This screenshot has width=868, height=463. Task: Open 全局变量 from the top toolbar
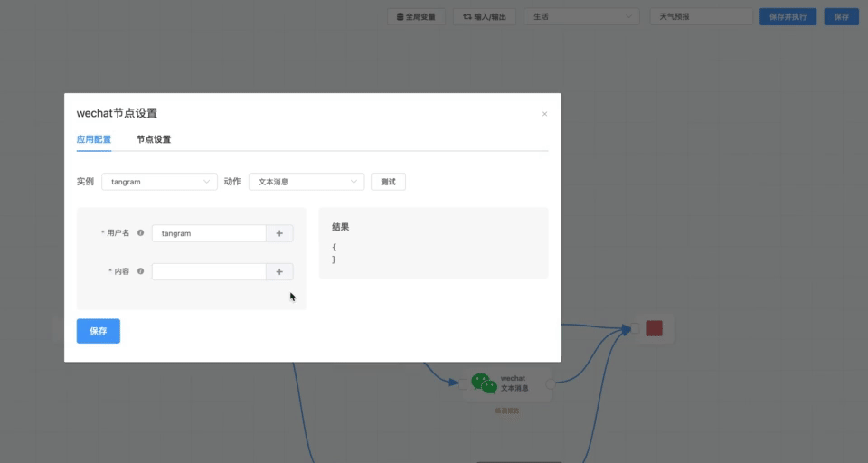416,16
